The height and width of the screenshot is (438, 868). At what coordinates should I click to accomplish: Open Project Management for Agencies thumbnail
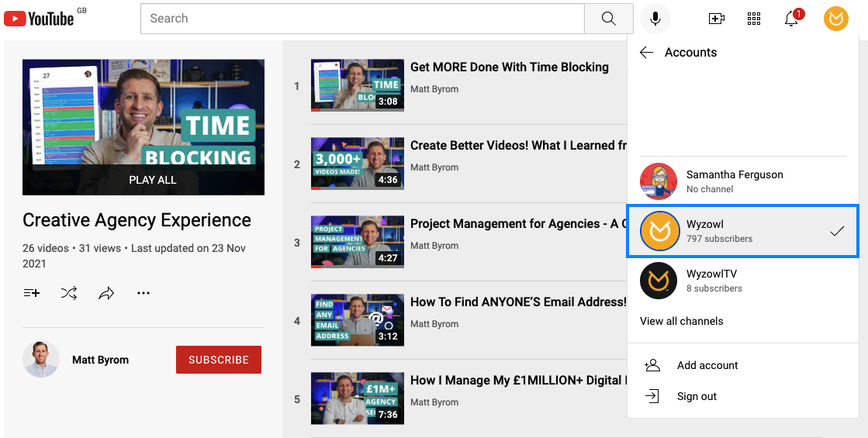pyautogui.click(x=358, y=242)
